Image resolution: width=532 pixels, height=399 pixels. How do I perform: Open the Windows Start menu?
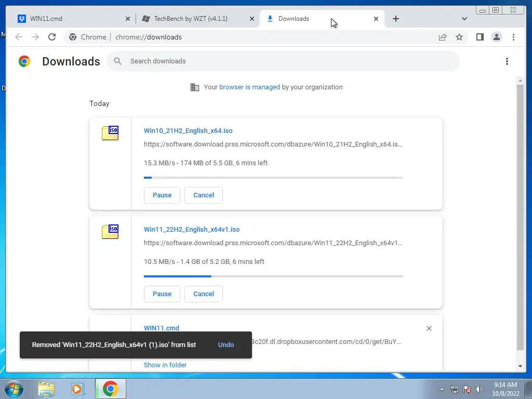tap(14, 389)
